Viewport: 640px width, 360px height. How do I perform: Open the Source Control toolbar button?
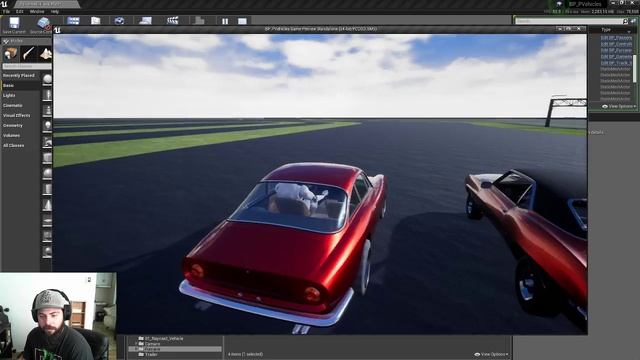tap(44, 23)
